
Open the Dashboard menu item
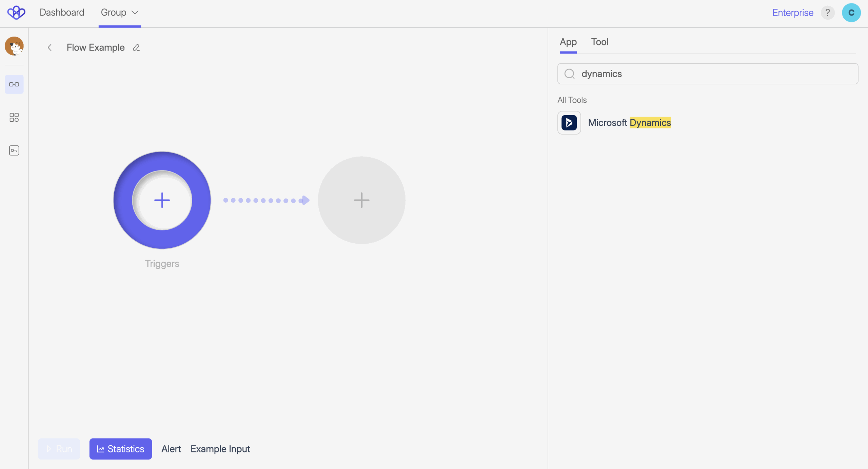pyautogui.click(x=62, y=13)
